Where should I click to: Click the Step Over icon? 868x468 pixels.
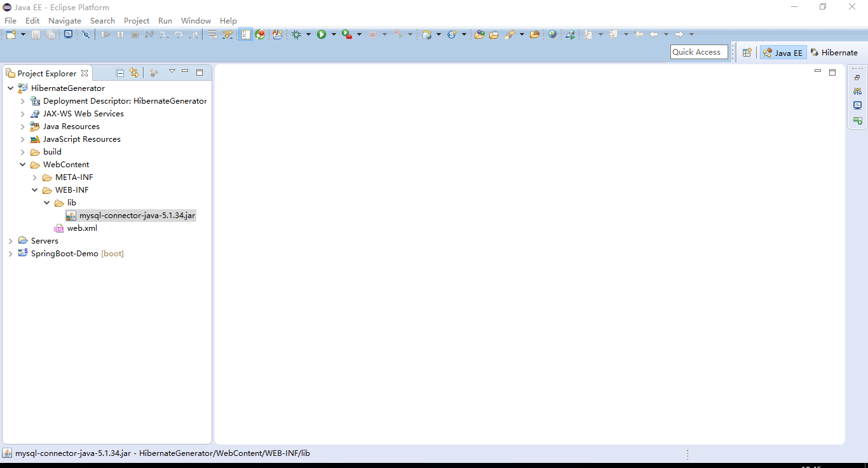point(179,34)
